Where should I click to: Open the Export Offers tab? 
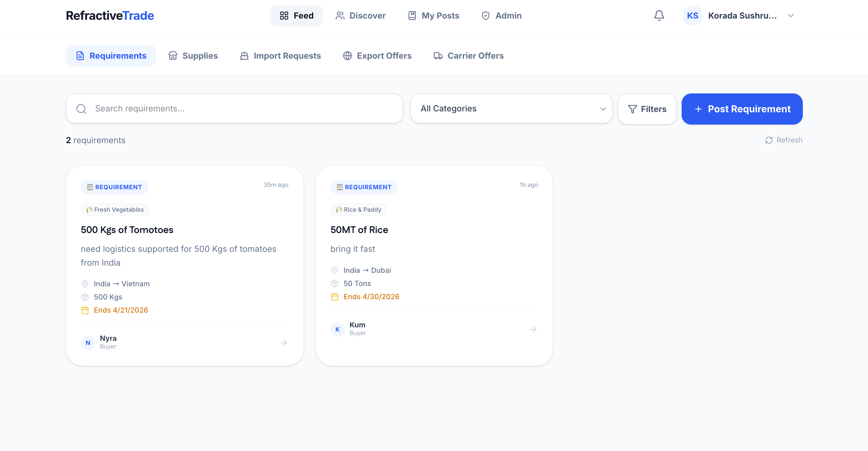point(377,56)
